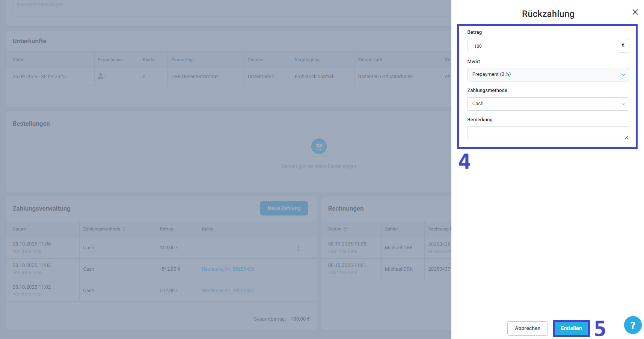Click the Neue Zahlung button

[x=284, y=208]
